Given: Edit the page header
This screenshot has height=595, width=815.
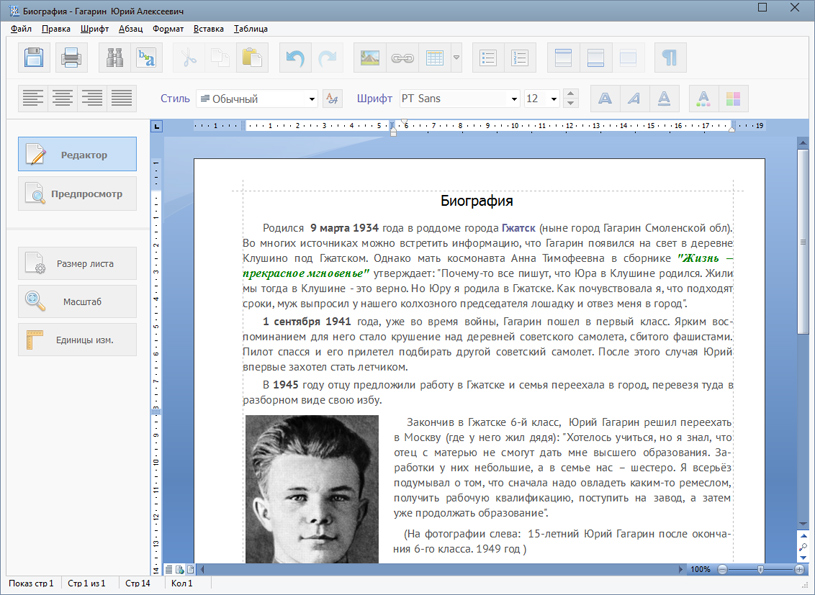Looking at the screenshot, I should coord(563,57).
